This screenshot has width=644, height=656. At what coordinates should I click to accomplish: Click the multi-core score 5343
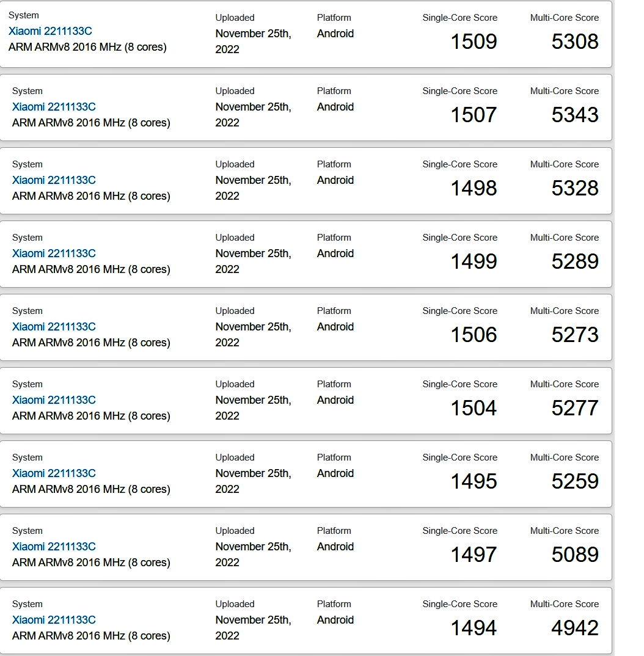click(x=575, y=115)
